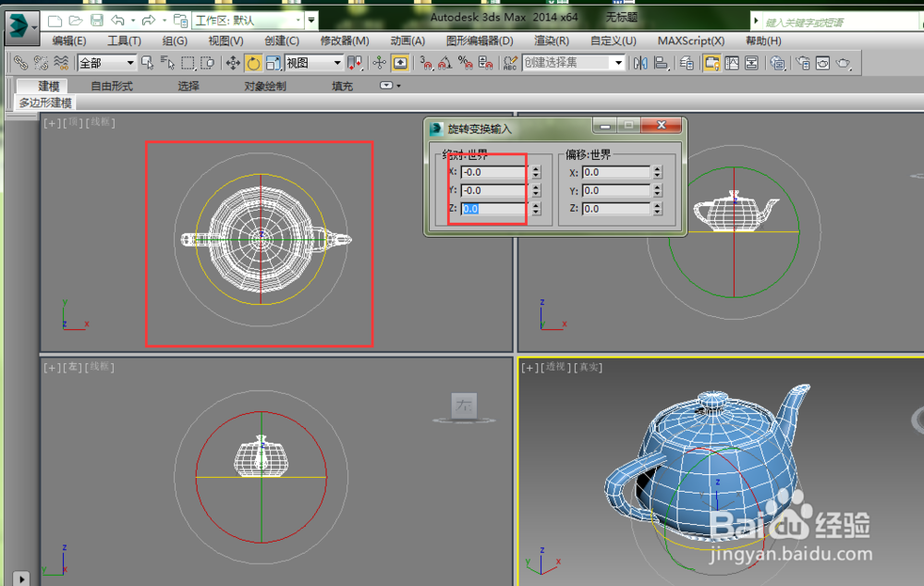This screenshot has width=924, height=586.
Task: Toggle Keyboard Shortcut Override button
Action: click(400, 63)
